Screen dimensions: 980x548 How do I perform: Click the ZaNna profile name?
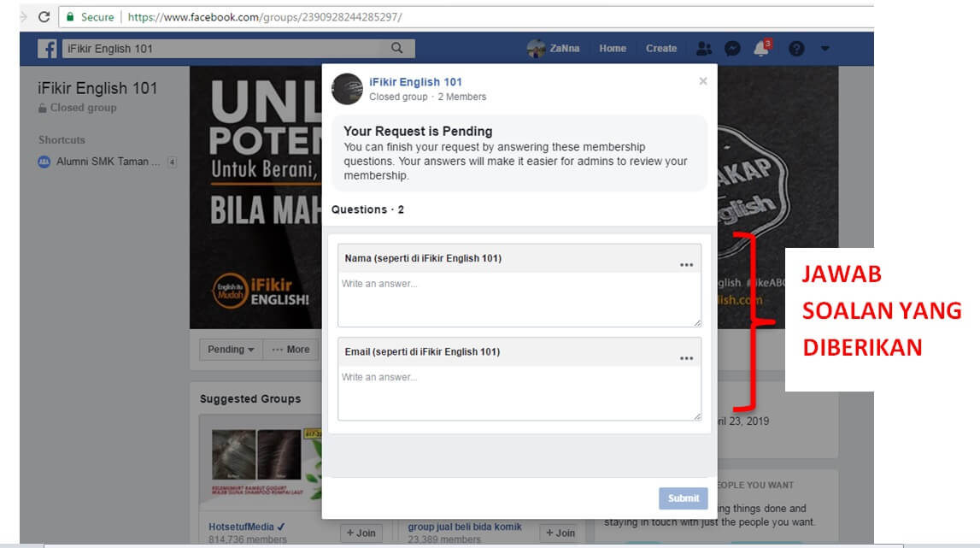[565, 48]
